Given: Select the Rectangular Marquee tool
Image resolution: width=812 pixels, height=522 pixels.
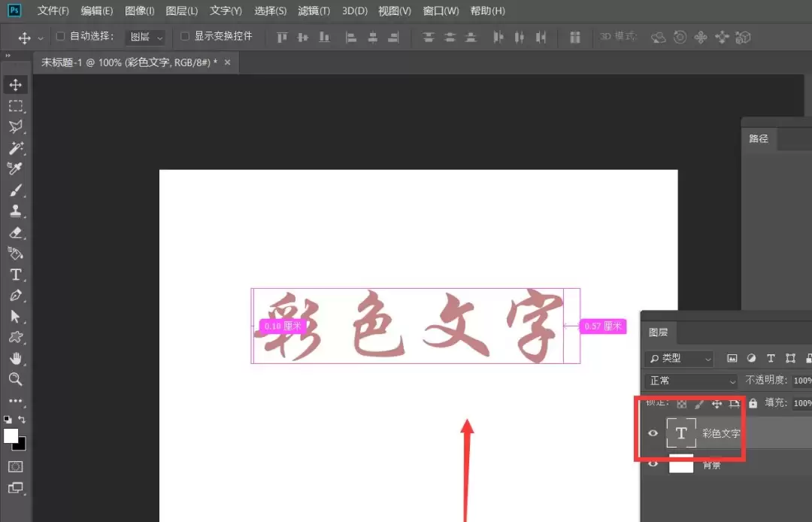Looking at the screenshot, I should (x=16, y=105).
